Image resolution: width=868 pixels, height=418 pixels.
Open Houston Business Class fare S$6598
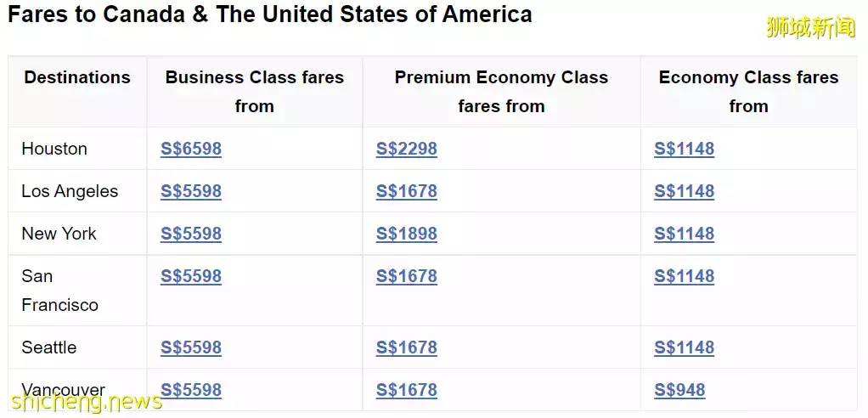click(x=191, y=149)
